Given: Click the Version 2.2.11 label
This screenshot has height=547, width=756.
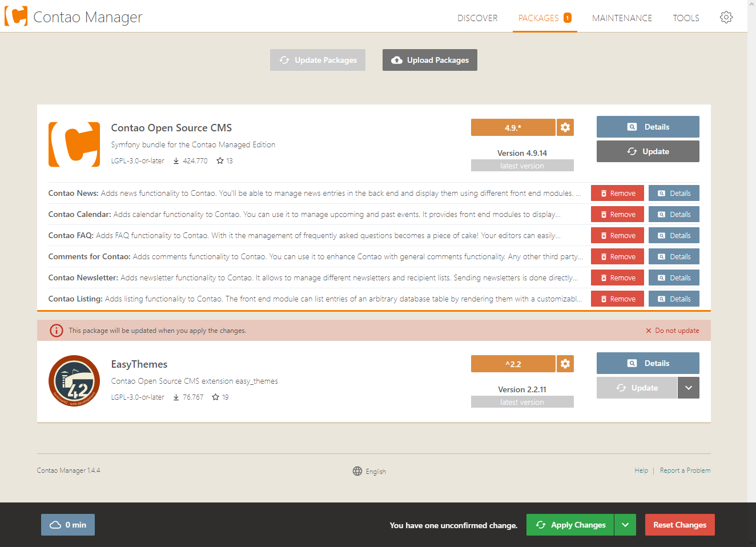Looking at the screenshot, I should pyautogui.click(x=522, y=389).
